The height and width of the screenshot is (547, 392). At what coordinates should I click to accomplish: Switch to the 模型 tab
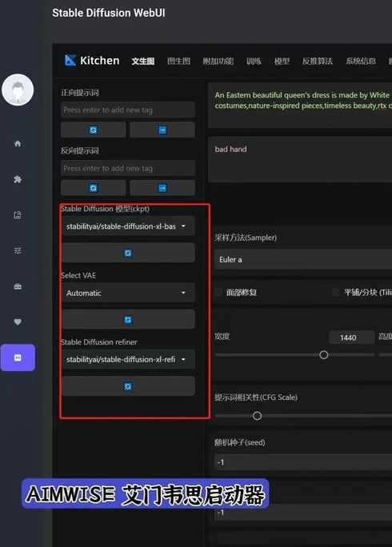coord(282,61)
